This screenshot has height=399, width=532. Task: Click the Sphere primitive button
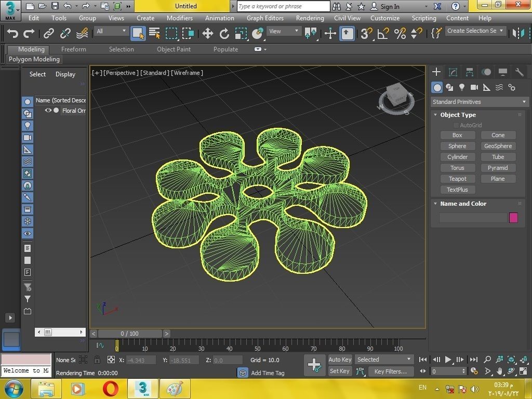[x=457, y=146]
